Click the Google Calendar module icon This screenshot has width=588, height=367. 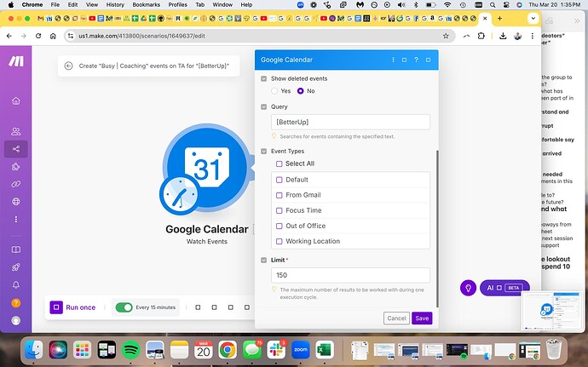coord(207,167)
